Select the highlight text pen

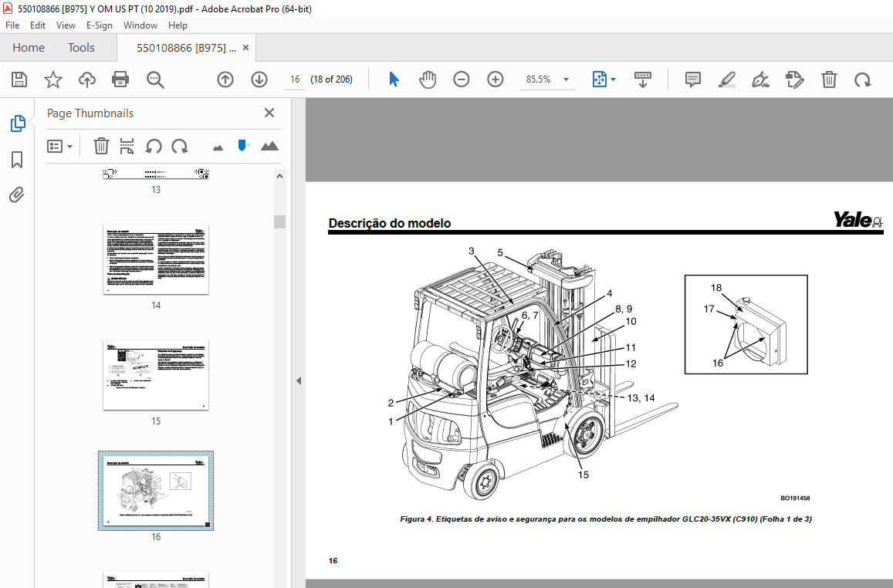pos(727,79)
